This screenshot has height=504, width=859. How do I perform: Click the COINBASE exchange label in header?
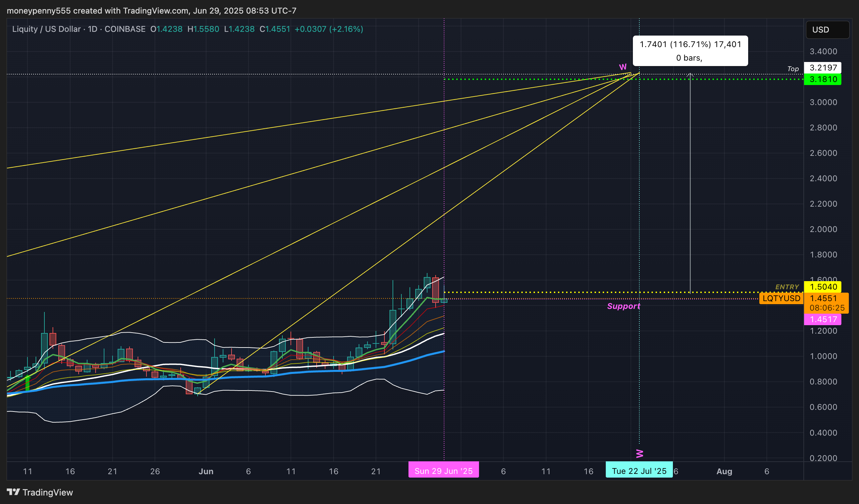click(125, 29)
